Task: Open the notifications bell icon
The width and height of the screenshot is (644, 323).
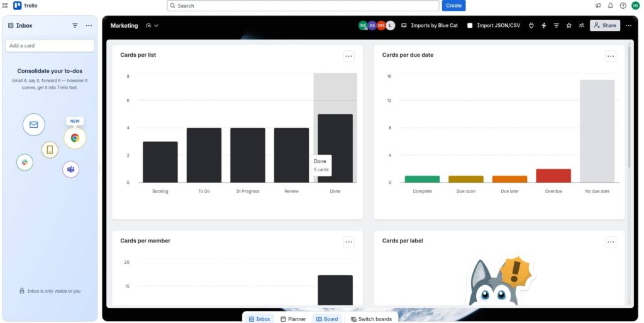Action: [x=610, y=6]
